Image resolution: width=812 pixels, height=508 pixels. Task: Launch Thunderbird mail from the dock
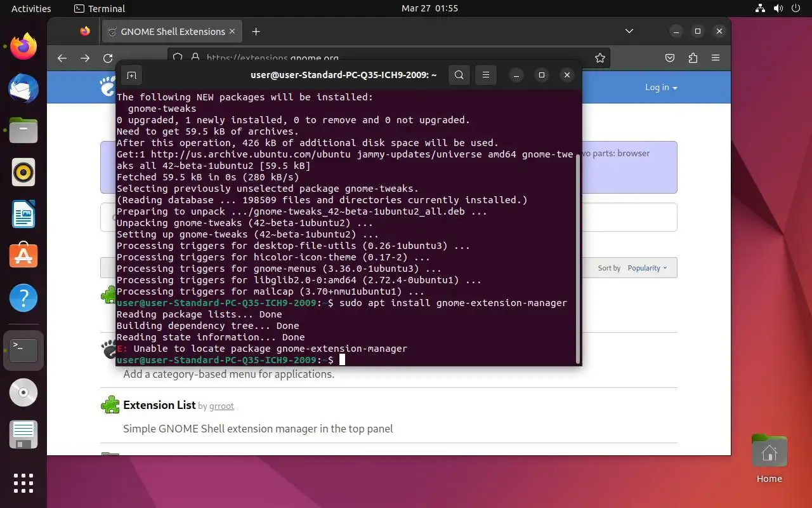(23, 88)
